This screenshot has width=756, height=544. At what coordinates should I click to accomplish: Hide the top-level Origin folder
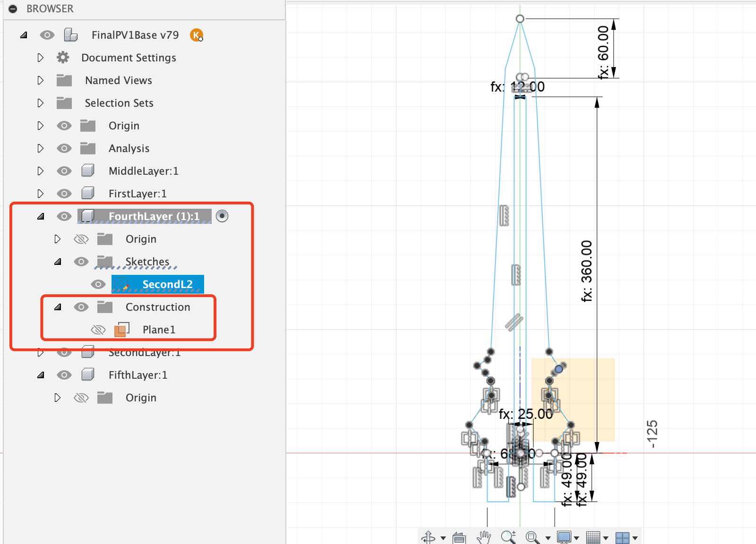[x=64, y=126]
